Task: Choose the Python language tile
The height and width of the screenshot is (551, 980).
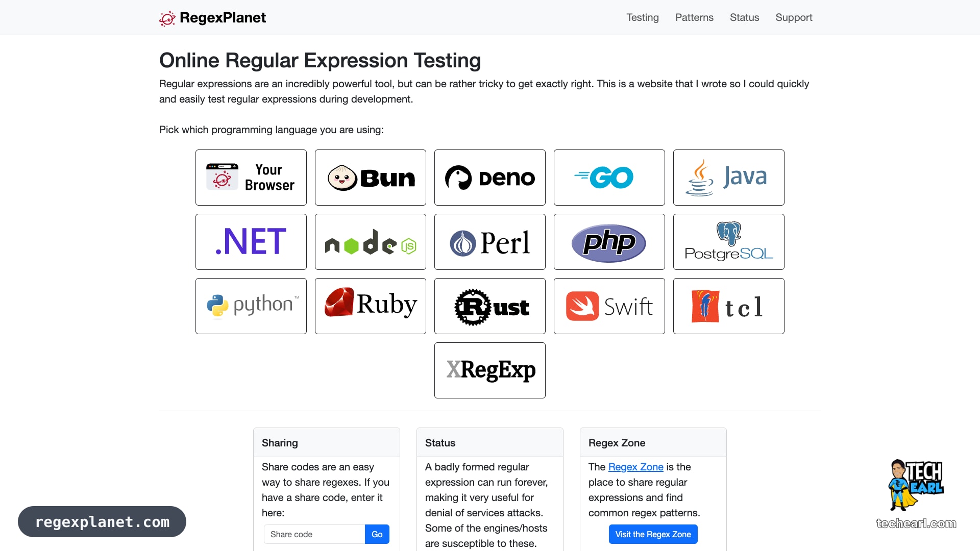Action: tap(251, 306)
